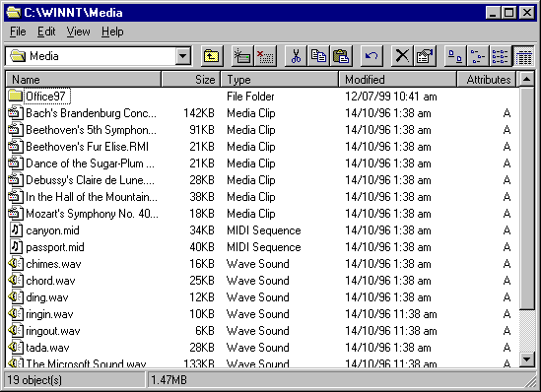Click the Media location text field
Viewport: 541px width, 392px height.
pos(92,56)
